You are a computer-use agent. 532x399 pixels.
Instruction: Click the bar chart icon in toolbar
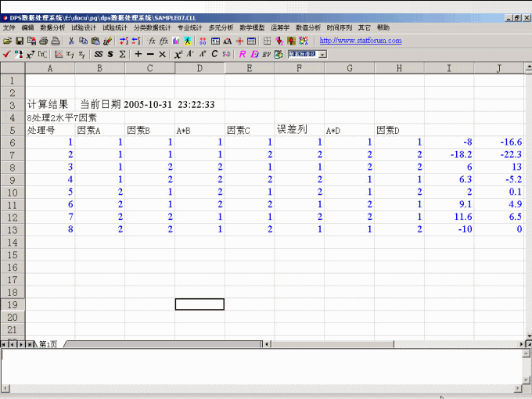[176, 41]
